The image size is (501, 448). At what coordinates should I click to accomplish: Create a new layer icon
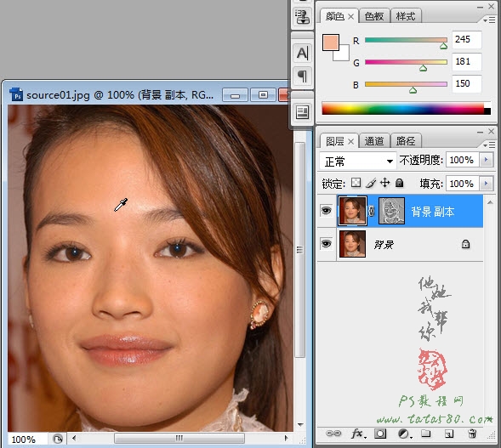tap(449, 434)
